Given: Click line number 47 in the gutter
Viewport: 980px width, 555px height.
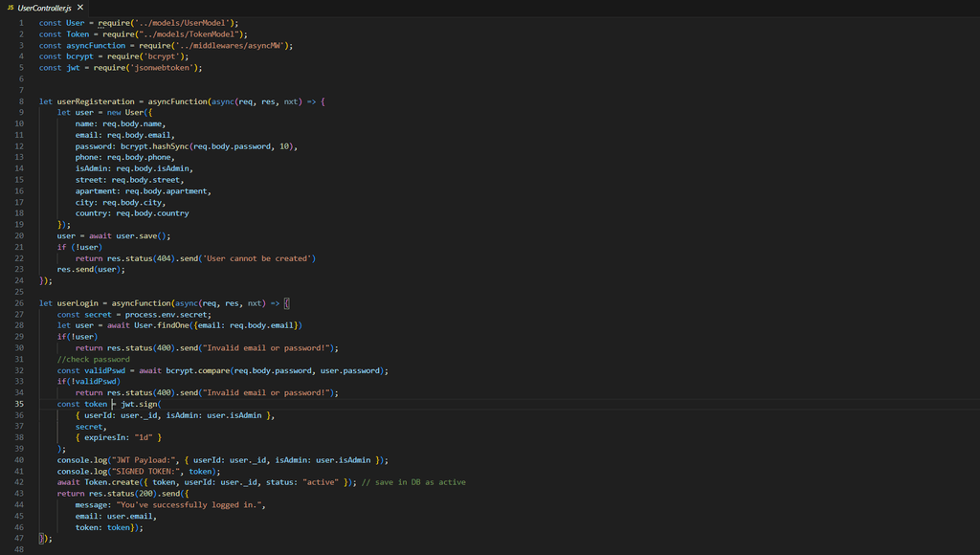Looking at the screenshot, I should 19,539.
